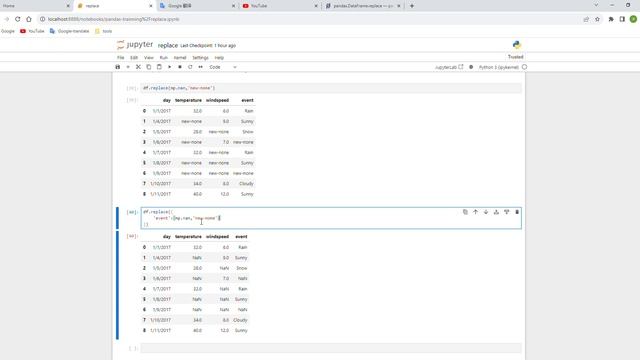This screenshot has height=360, width=640.
Task: Move the active cell up
Action: pos(476,212)
